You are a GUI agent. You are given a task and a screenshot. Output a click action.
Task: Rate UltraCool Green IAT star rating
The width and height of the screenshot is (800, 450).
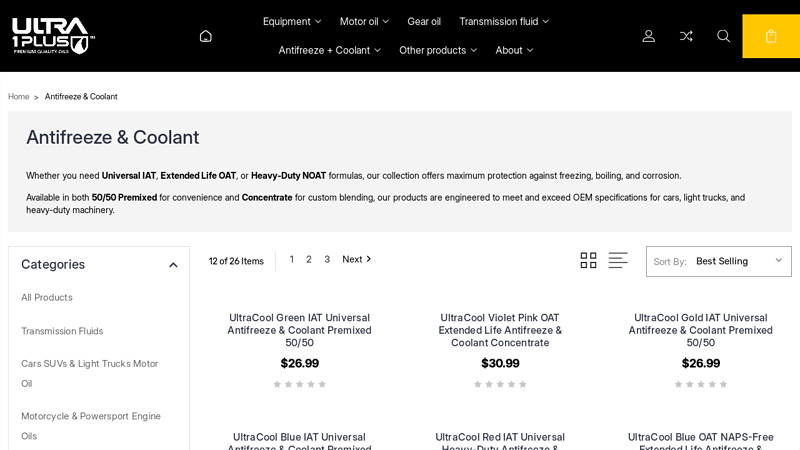coord(299,384)
